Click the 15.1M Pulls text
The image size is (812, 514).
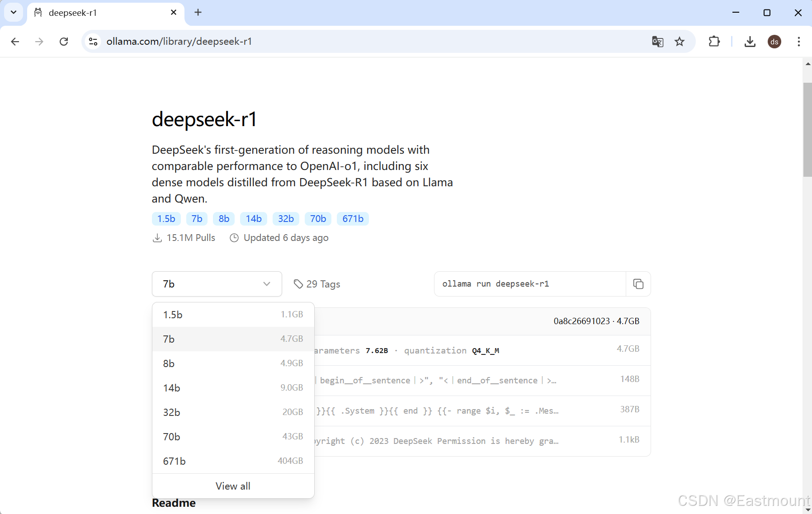191,238
